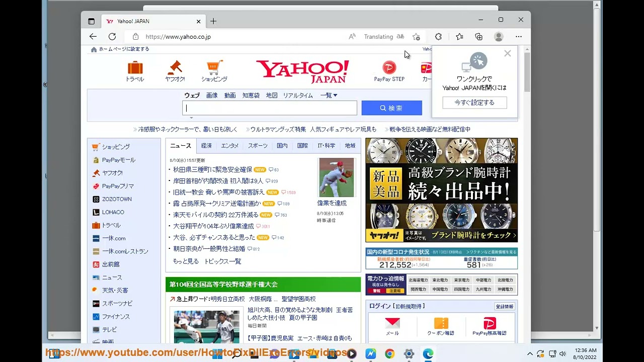
Task: Open Edge Settings and more menu
Action: pos(519,37)
